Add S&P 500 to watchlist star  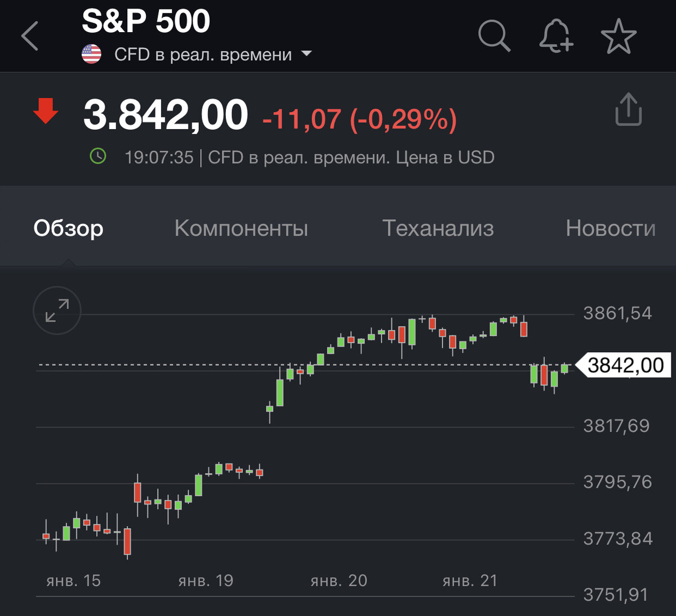click(x=619, y=36)
